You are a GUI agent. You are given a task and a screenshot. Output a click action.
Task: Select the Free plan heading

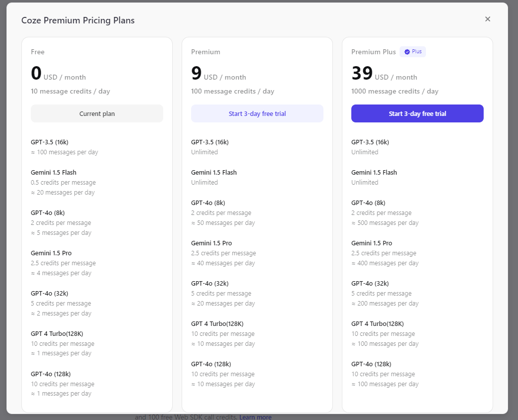38,52
